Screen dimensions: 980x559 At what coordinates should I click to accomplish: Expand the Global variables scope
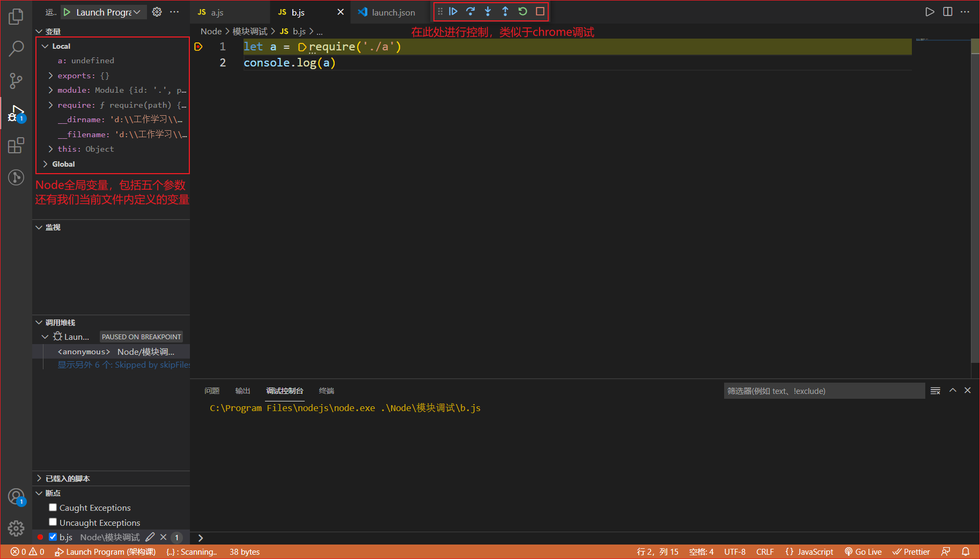pos(46,164)
